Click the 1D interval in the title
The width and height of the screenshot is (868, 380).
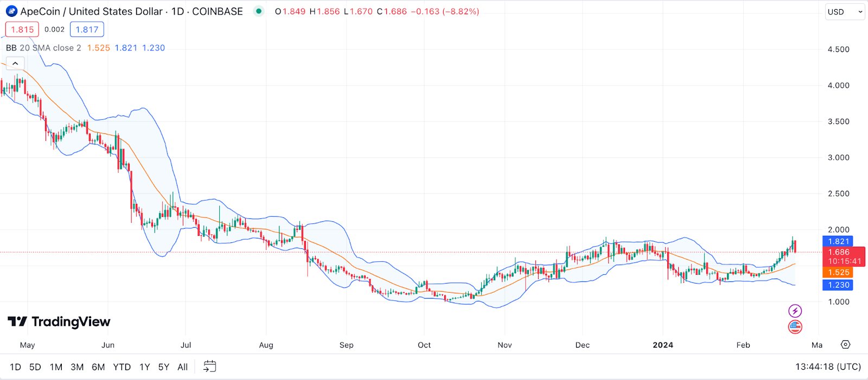click(x=177, y=11)
